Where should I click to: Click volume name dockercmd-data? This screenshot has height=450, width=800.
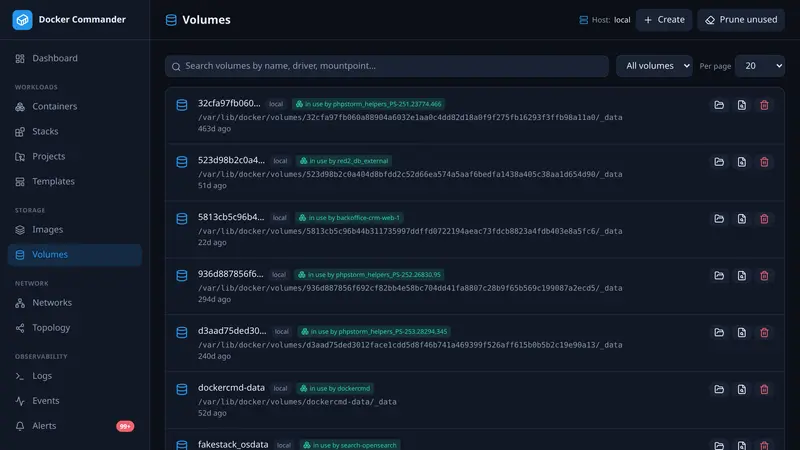pyautogui.click(x=231, y=388)
